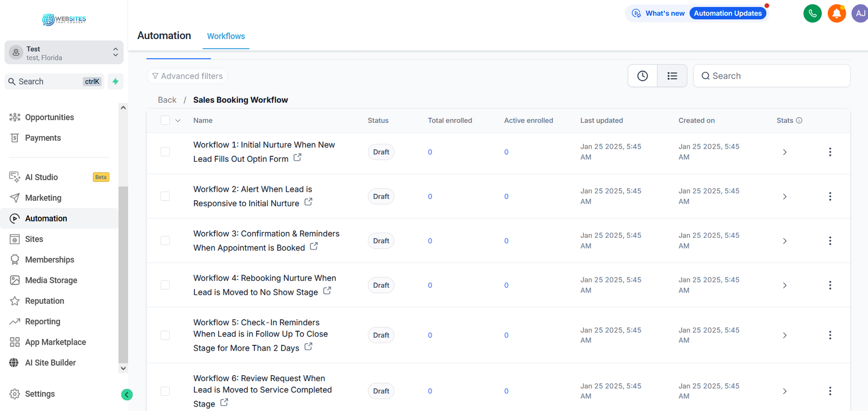The width and height of the screenshot is (868, 411).
Task: Click the What's new link
Action: (665, 14)
